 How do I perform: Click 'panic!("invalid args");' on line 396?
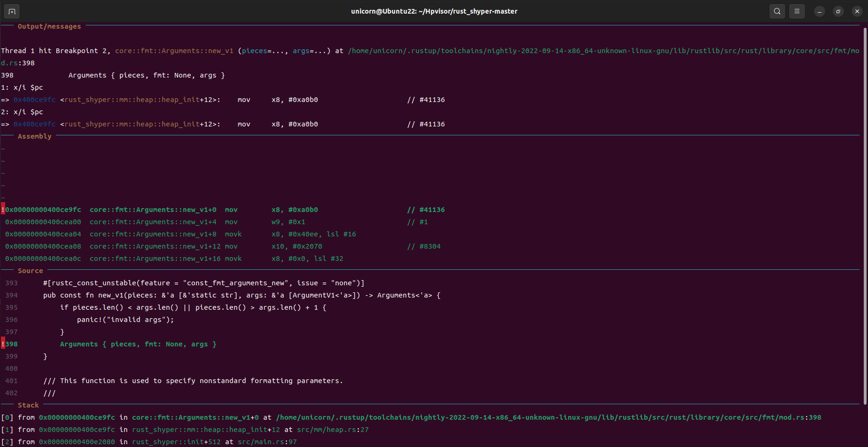click(125, 320)
